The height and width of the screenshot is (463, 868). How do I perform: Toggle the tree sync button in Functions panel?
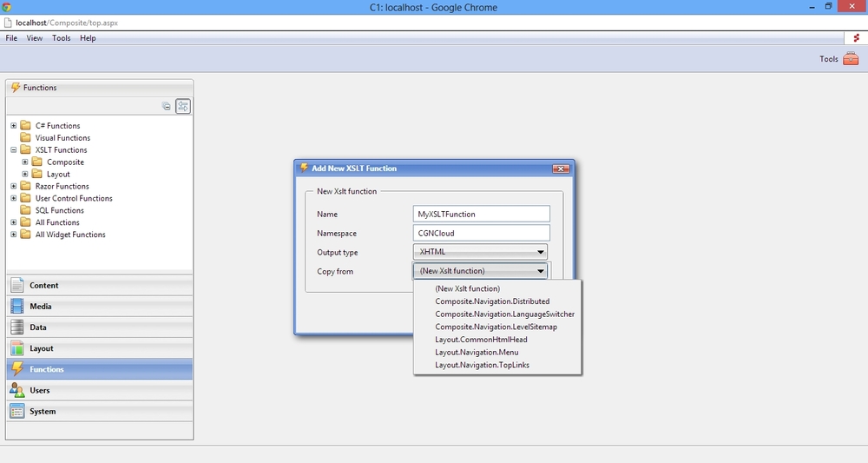point(183,106)
